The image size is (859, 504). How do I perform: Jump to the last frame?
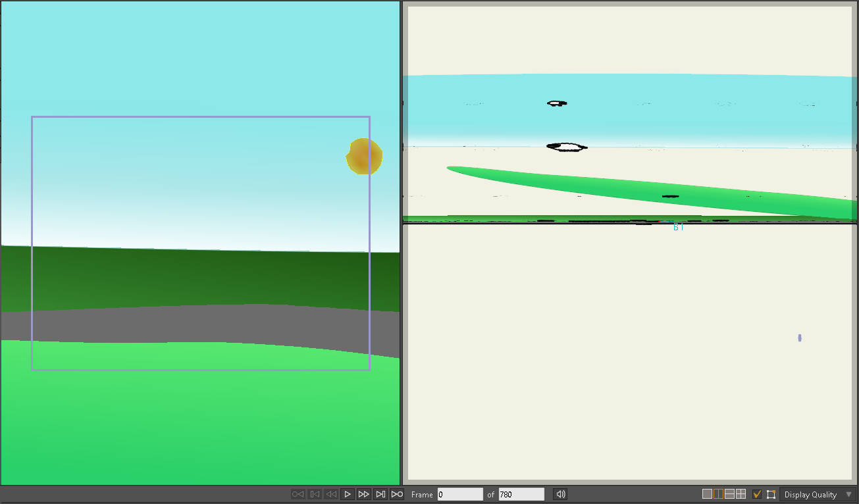pyautogui.click(x=397, y=494)
